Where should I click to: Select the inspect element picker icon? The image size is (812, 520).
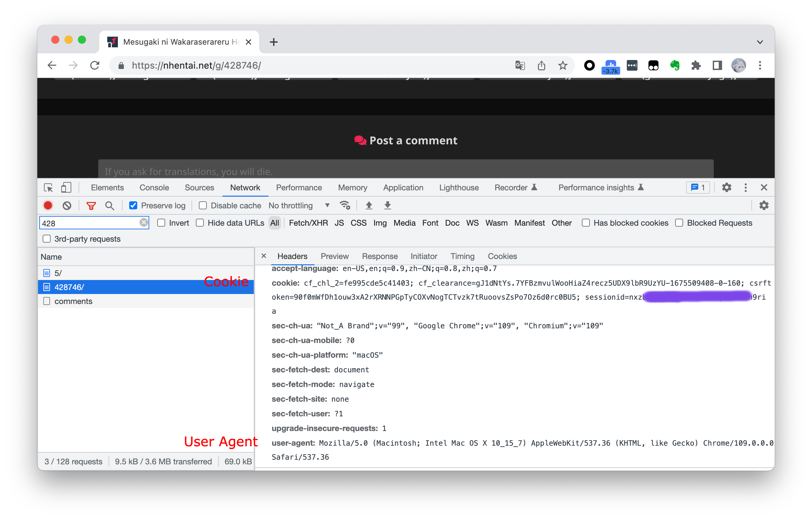[x=48, y=187]
